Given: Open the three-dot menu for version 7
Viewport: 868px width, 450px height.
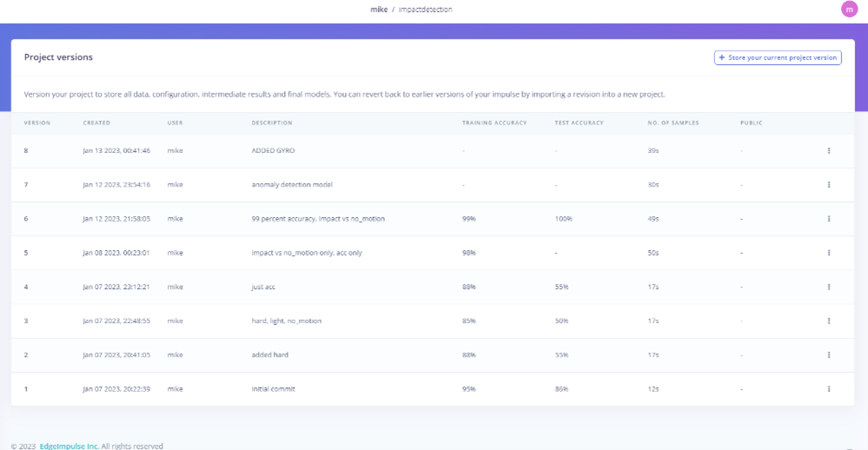Looking at the screenshot, I should [x=828, y=184].
